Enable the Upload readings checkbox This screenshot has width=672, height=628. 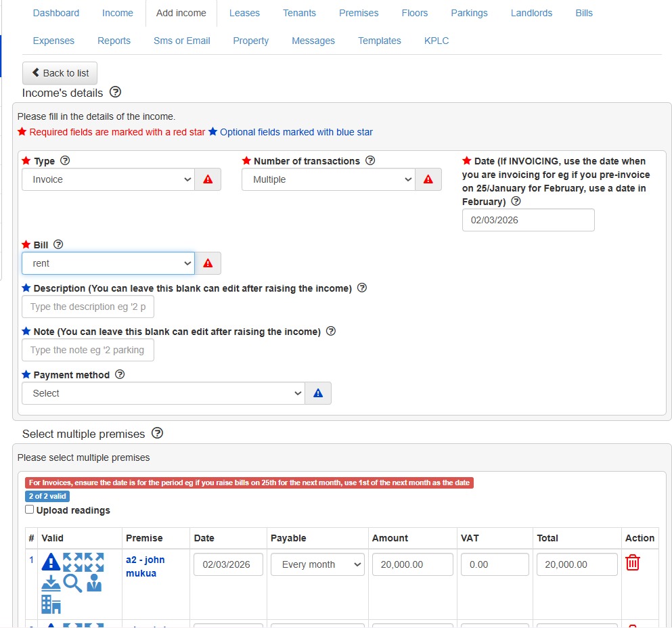(x=30, y=510)
